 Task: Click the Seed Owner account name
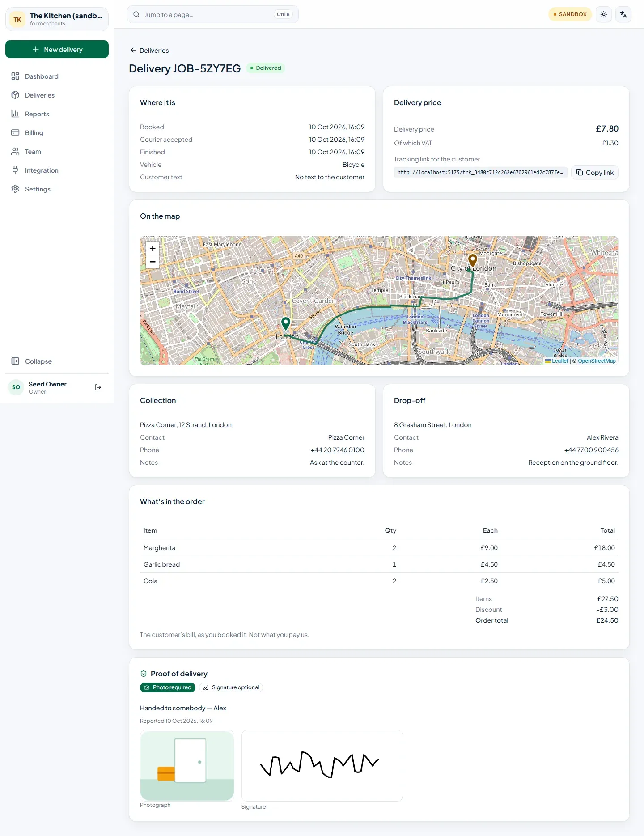tap(47, 384)
